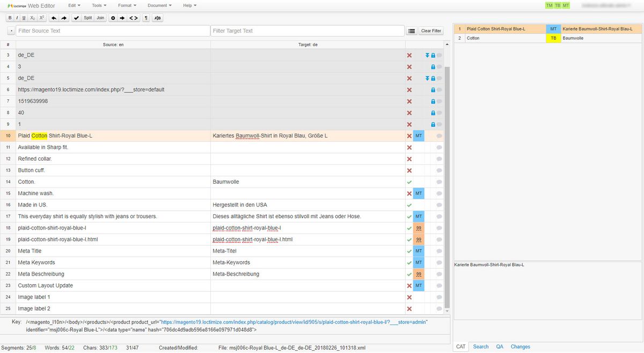
Task: Toggle green check status on row 16
Action: 409,205
